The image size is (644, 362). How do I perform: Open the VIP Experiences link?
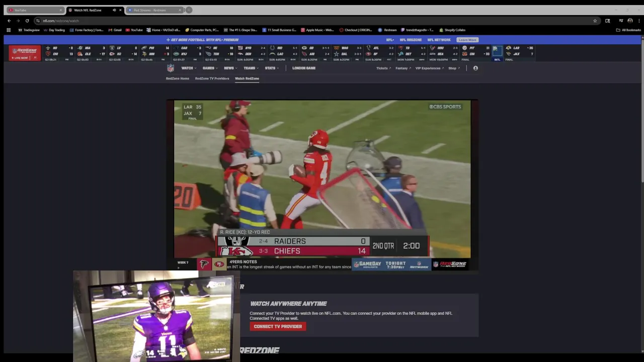[x=429, y=68]
